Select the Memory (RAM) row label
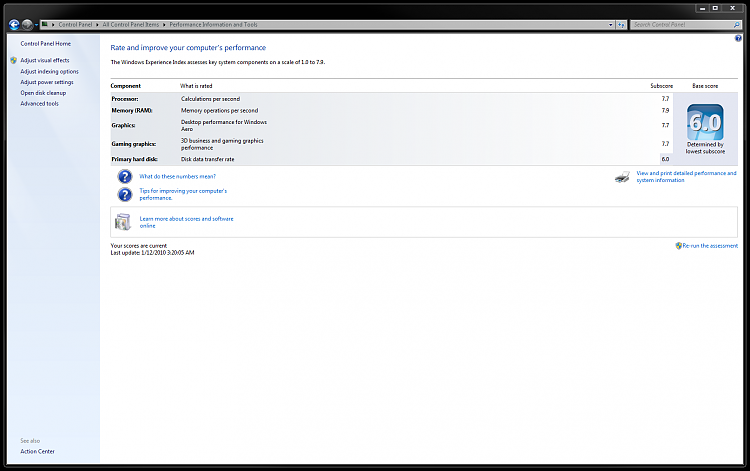This screenshot has height=471, width=750. tap(132, 110)
